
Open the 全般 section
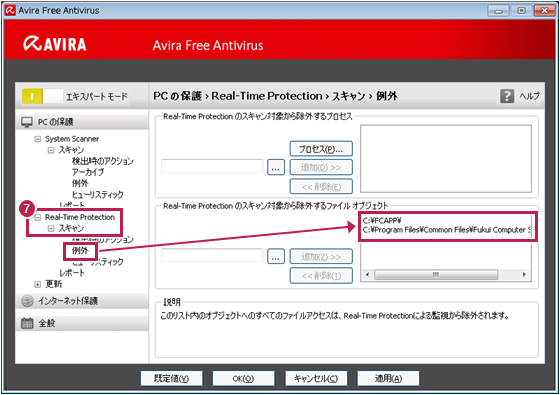82,323
